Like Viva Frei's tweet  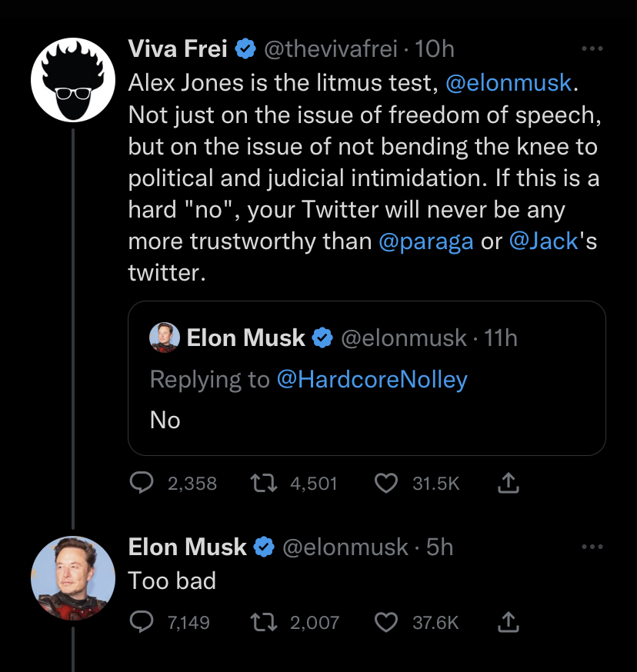point(386,483)
